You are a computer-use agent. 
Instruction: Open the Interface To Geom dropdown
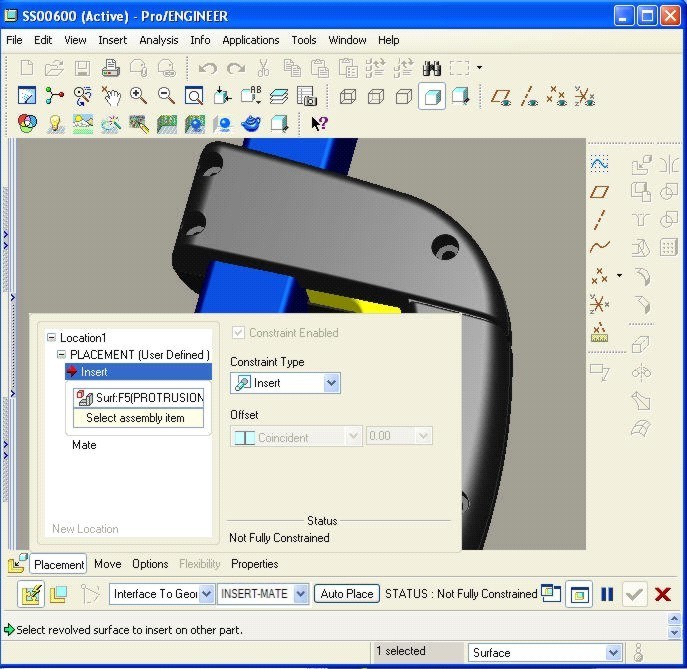click(207, 594)
